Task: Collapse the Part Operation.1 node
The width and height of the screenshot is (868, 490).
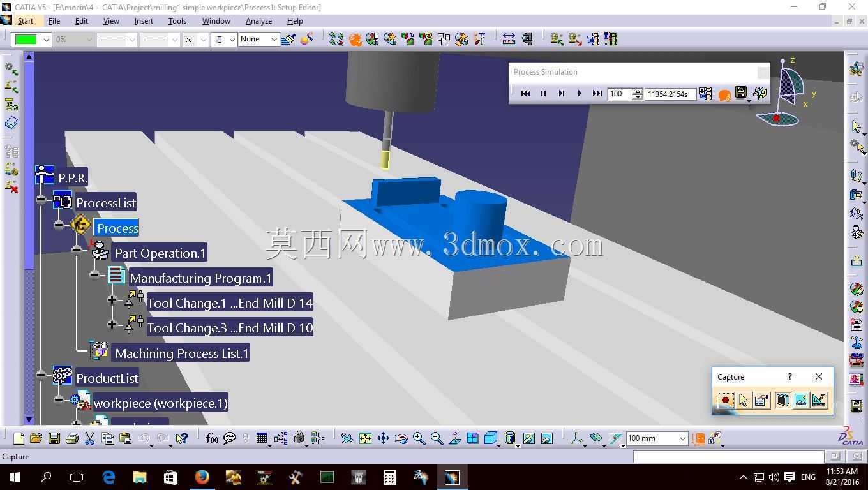Action: (77, 249)
